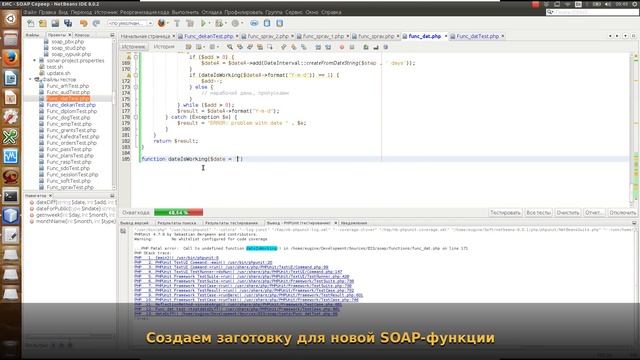Open the Profile Project dropdown arrow
The height and width of the screenshot is (360, 640).
(x=242, y=23)
